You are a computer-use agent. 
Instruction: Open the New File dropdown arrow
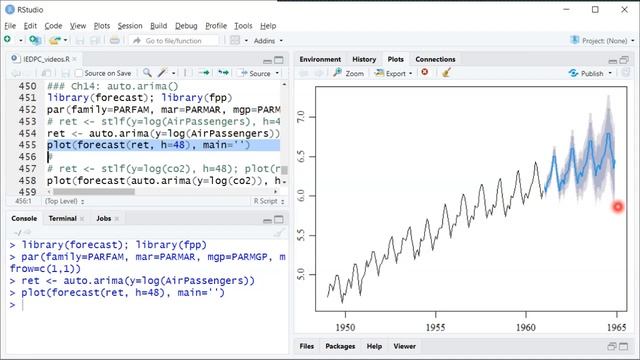pos(20,40)
